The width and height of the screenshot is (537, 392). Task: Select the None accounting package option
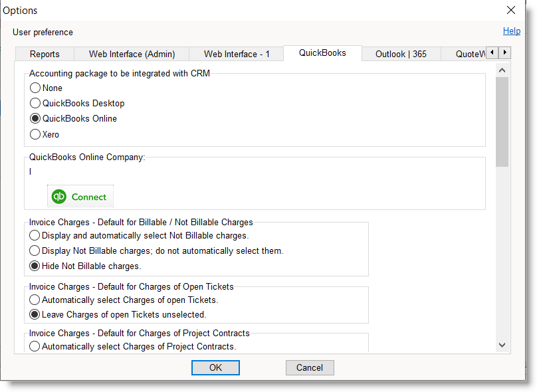(x=35, y=88)
